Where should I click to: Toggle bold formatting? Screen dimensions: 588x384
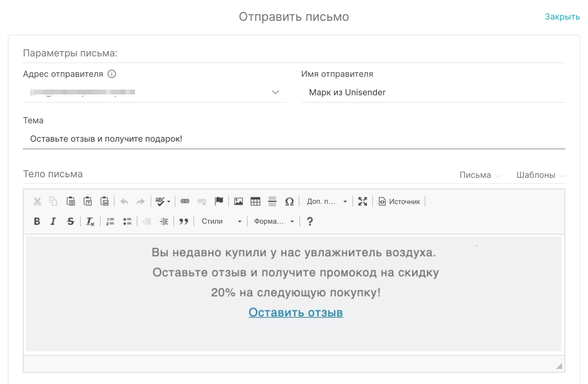point(37,221)
